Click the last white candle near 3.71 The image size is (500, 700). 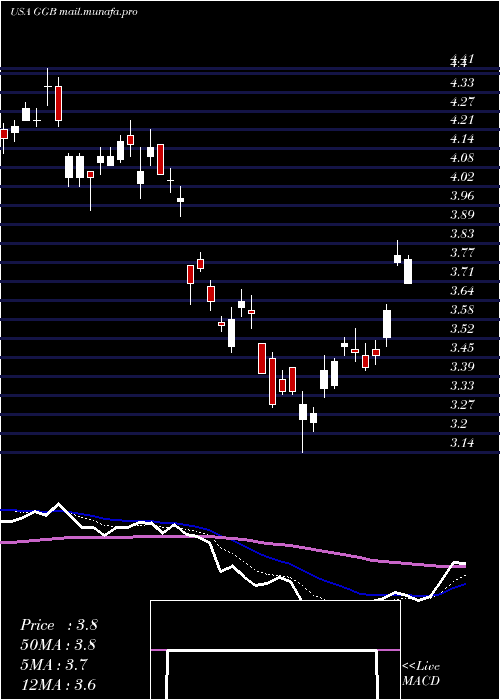coord(408,270)
